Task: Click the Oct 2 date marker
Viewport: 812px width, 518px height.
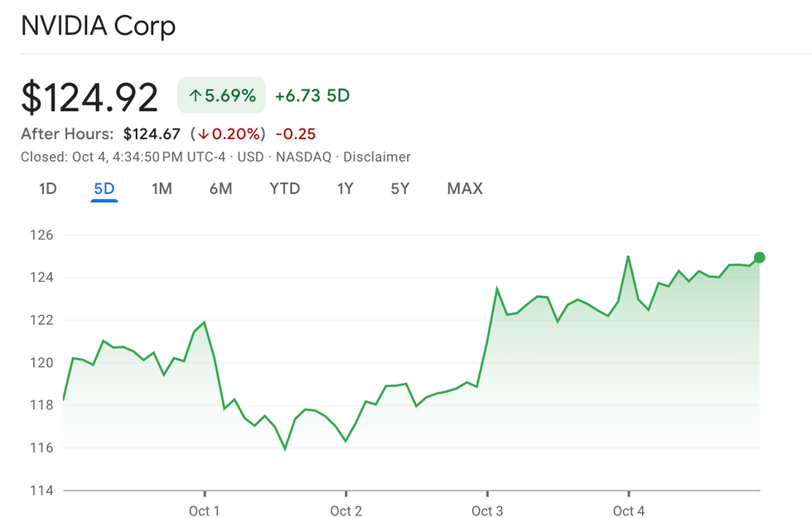Action: pos(346,511)
